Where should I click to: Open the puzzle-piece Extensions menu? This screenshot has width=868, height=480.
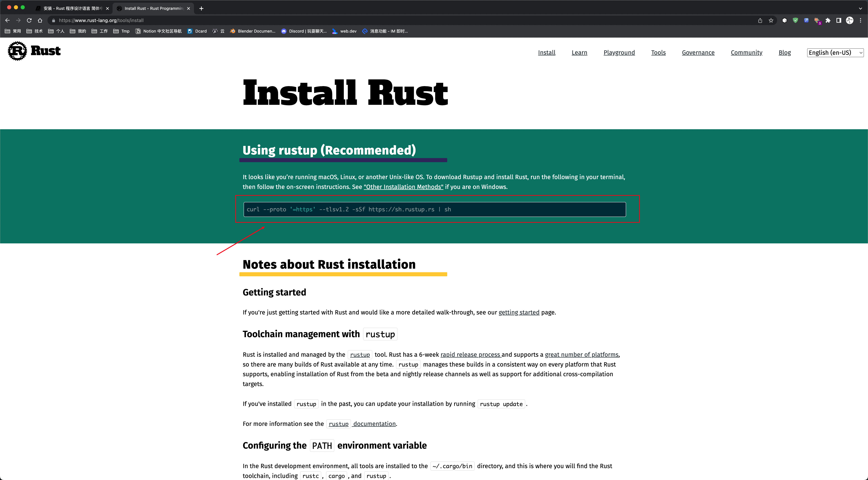tap(828, 20)
